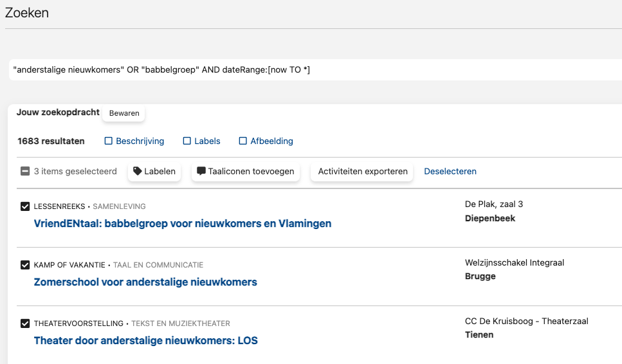Click the Diepenbeek city name
This screenshot has width=622, height=364.
(490, 219)
